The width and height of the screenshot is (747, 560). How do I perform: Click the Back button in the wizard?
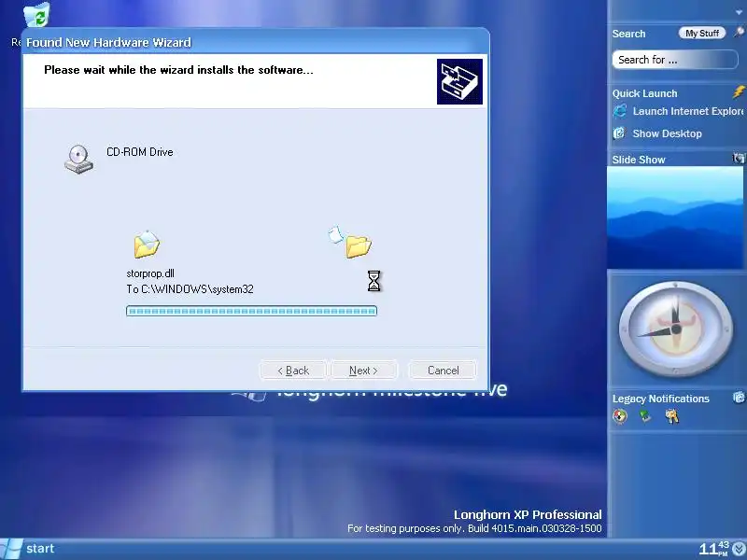[293, 371]
